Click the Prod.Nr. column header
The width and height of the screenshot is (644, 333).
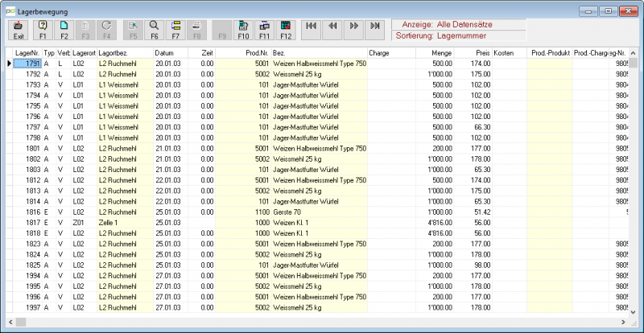click(244, 53)
